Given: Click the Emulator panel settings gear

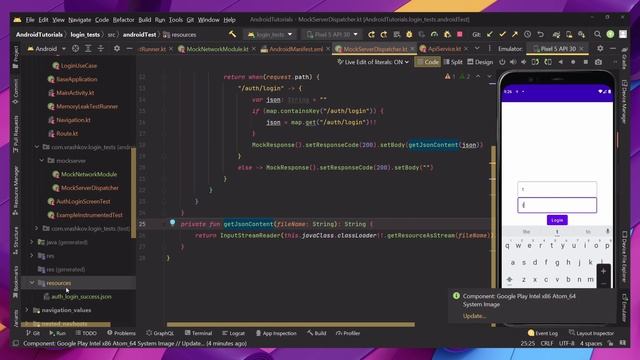Looking at the screenshot, I should [600, 48].
